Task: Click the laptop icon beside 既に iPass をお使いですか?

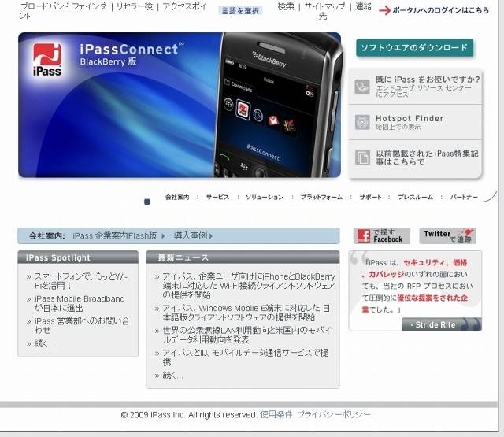Action: (x=362, y=87)
